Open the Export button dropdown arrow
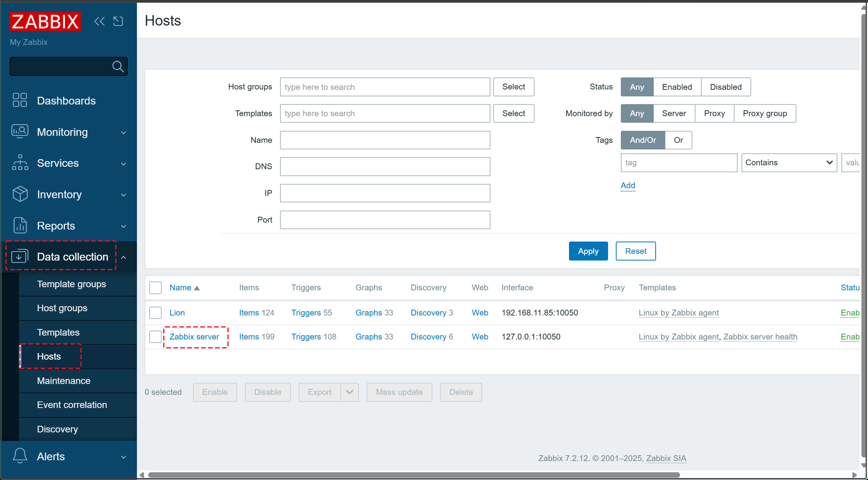 click(x=350, y=392)
